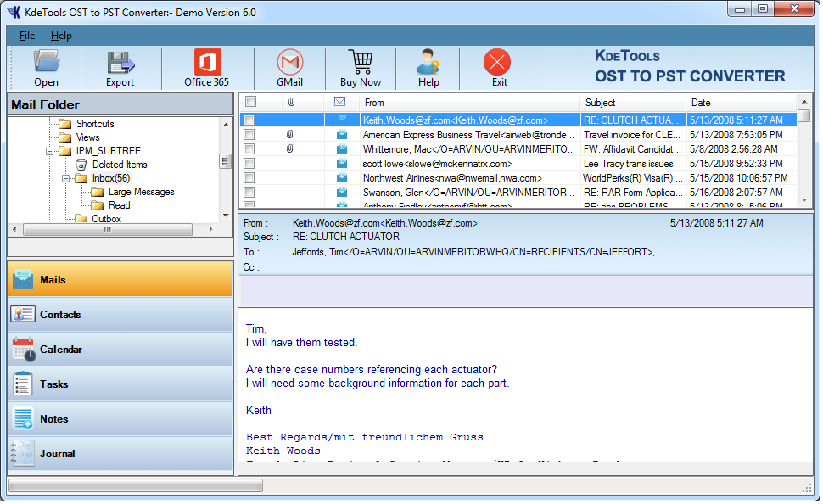The height and width of the screenshot is (504, 823).
Task: Click the Help person icon in toolbar
Action: click(x=428, y=62)
